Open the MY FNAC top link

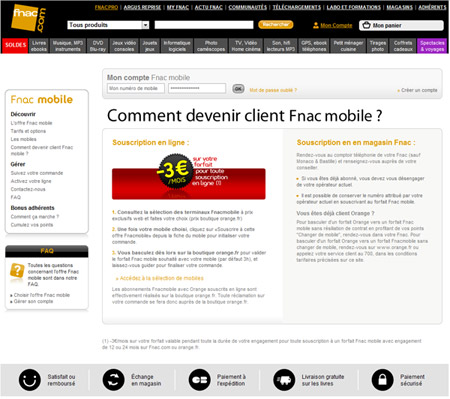(178, 7)
